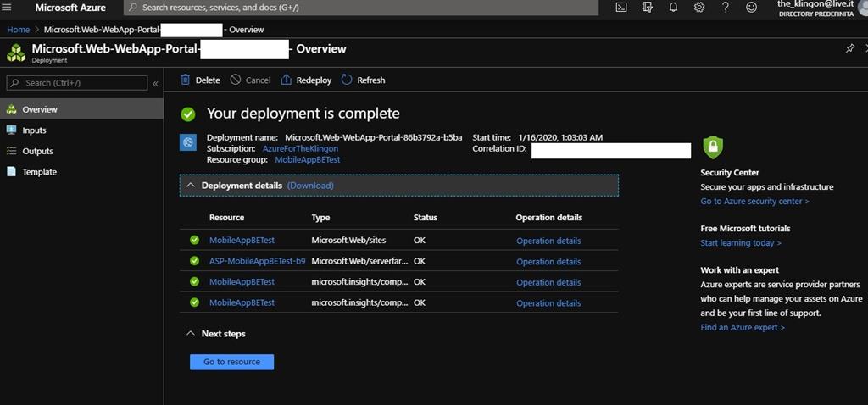The image size is (868, 405).
Task: Click the global search resources field
Action: point(360,8)
